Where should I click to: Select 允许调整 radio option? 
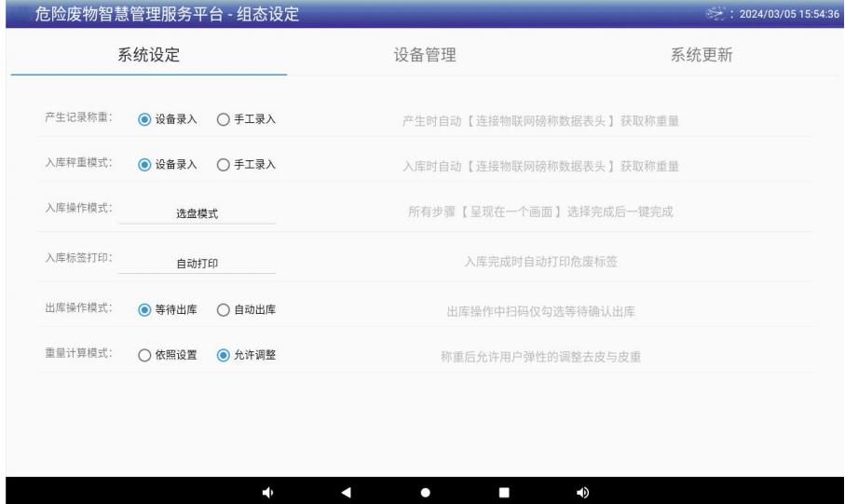(223, 355)
